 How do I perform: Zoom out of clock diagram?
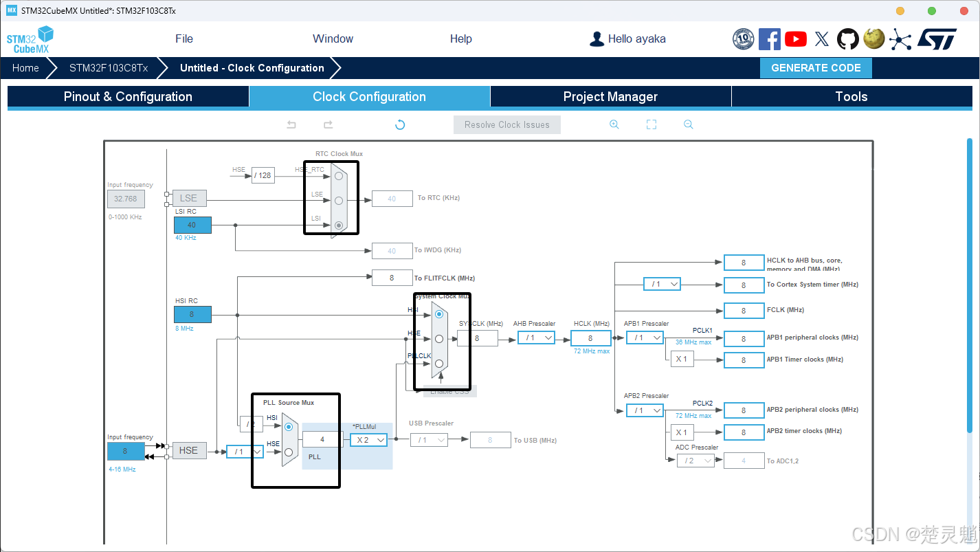click(688, 124)
